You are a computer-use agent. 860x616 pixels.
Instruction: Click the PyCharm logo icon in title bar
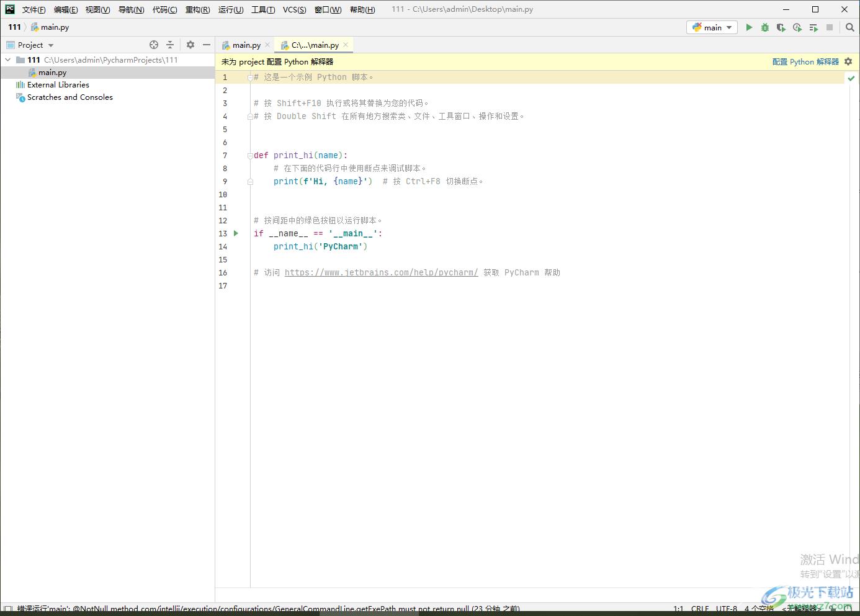pos(10,9)
